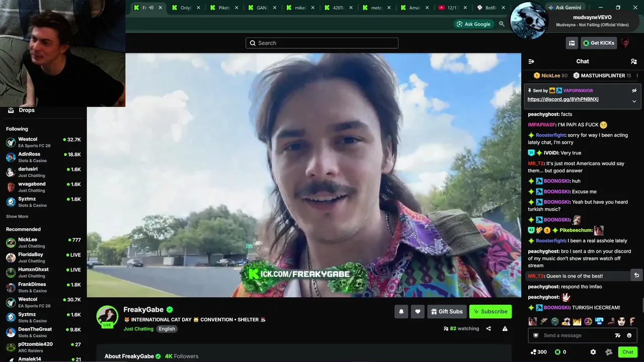Report the stream with the warning icon

[x=505, y=329]
